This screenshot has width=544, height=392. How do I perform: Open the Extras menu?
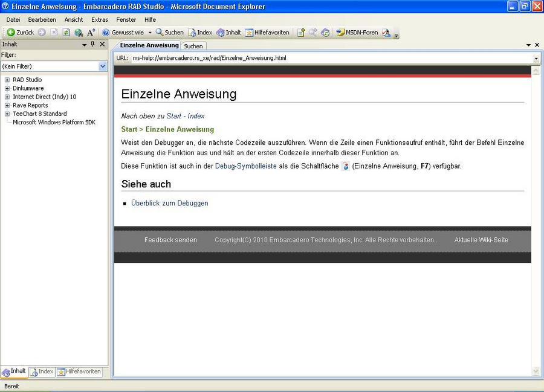(x=100, y=20)
